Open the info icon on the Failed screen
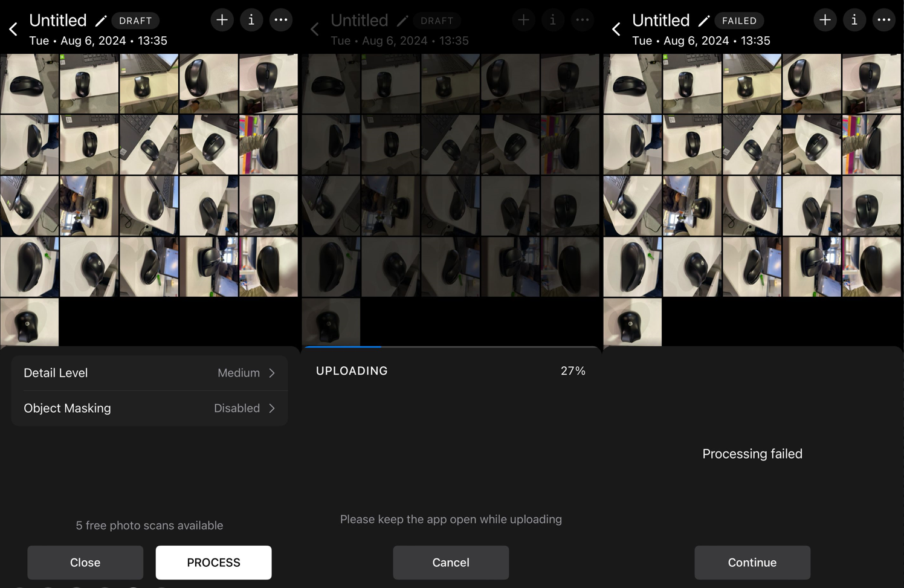904x588 pixels. (x=854, y=20)
